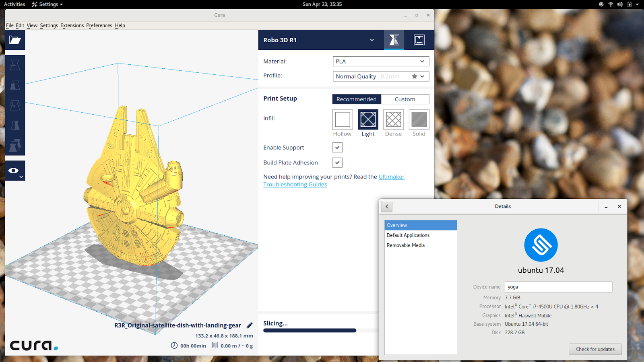Screen dimensions: 644x362
Task: Click the circular tray icon in top bar
Action: (601, 4)
